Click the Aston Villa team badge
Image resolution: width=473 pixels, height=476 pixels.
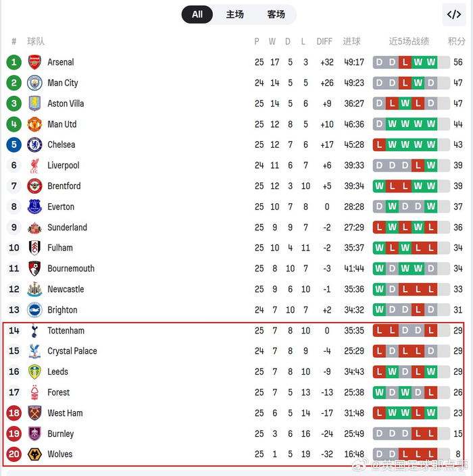coord(34,103)
